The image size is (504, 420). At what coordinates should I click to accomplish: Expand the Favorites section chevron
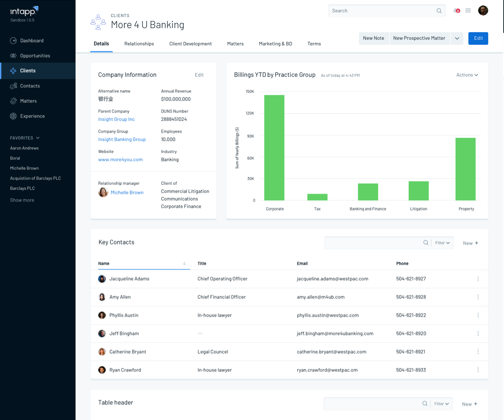point(38,138)
